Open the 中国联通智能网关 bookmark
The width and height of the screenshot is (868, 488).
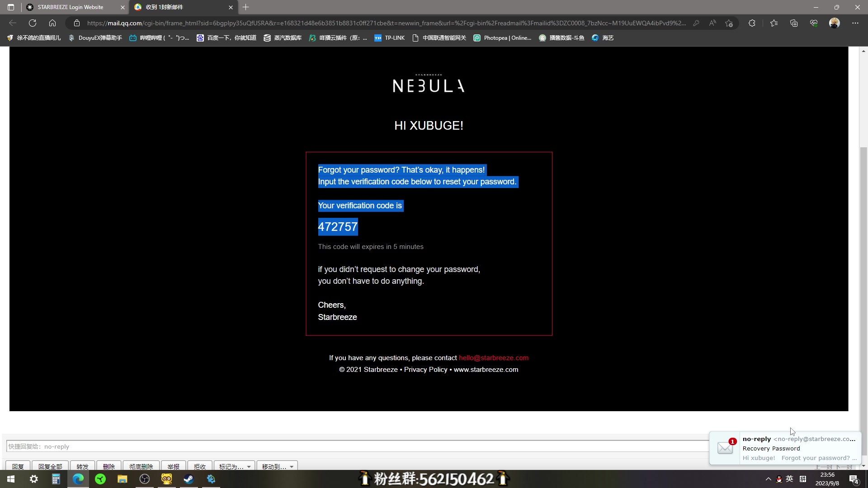pos(439,38)
